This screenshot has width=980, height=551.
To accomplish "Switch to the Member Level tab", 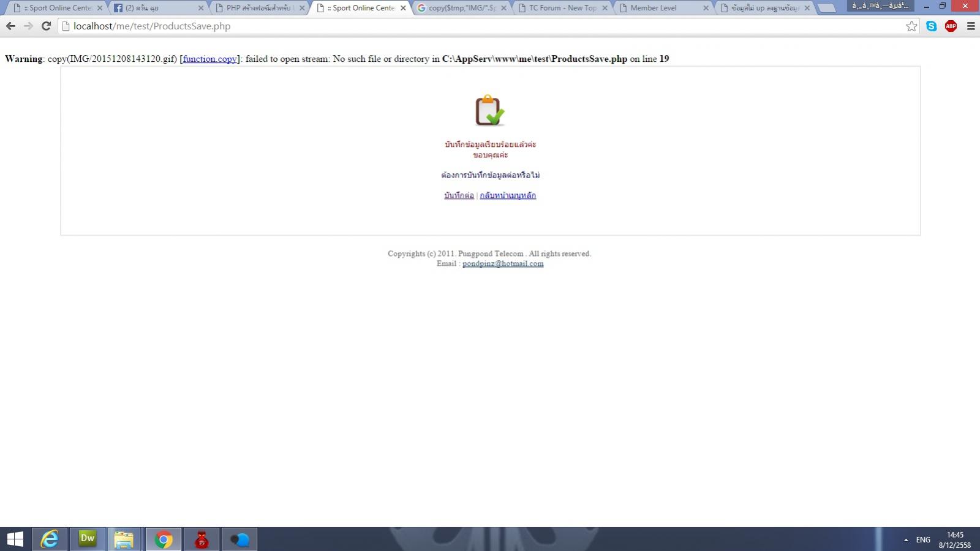I will [652, 8].
